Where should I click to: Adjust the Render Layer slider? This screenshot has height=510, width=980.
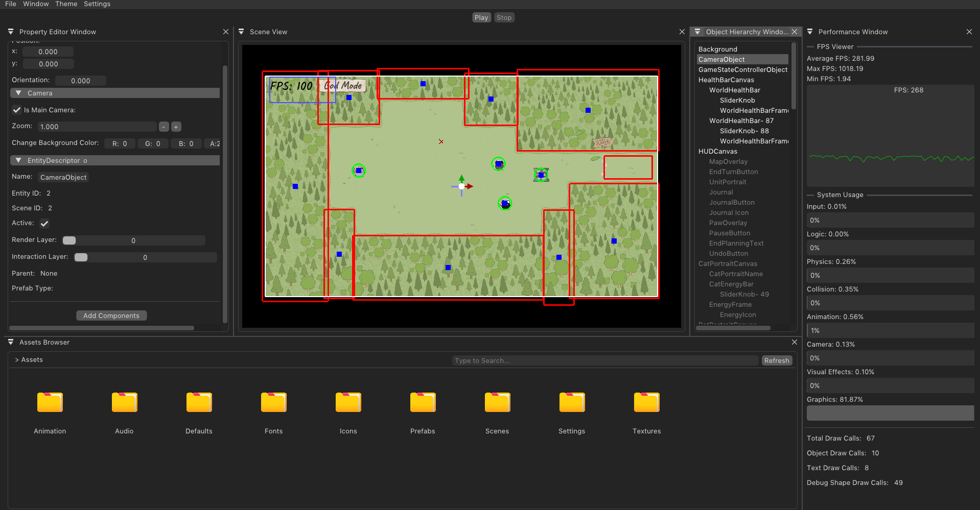tap(133, 240)
